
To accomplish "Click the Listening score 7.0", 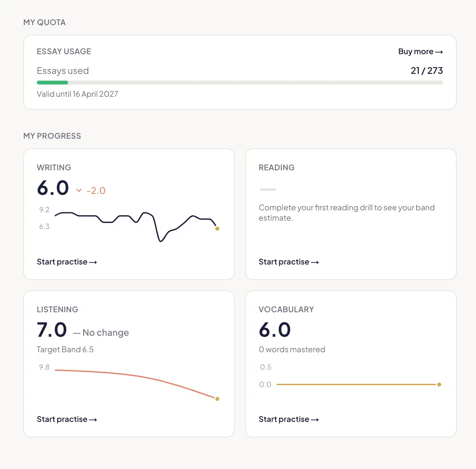I will [x=52, y=330].
